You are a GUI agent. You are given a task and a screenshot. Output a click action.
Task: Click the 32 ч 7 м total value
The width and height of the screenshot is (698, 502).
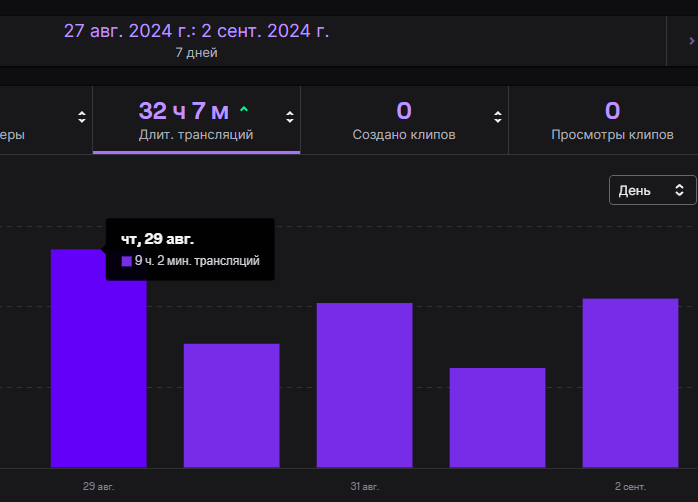(184, 111)
